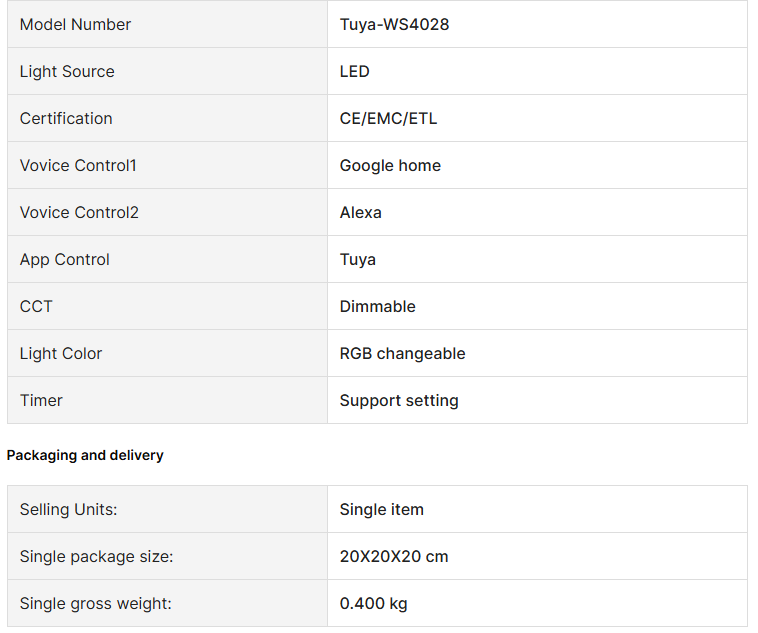Click the Packaging and delivery heading
This screenshot has height=633, width=758.
click(x=85, y=455)
